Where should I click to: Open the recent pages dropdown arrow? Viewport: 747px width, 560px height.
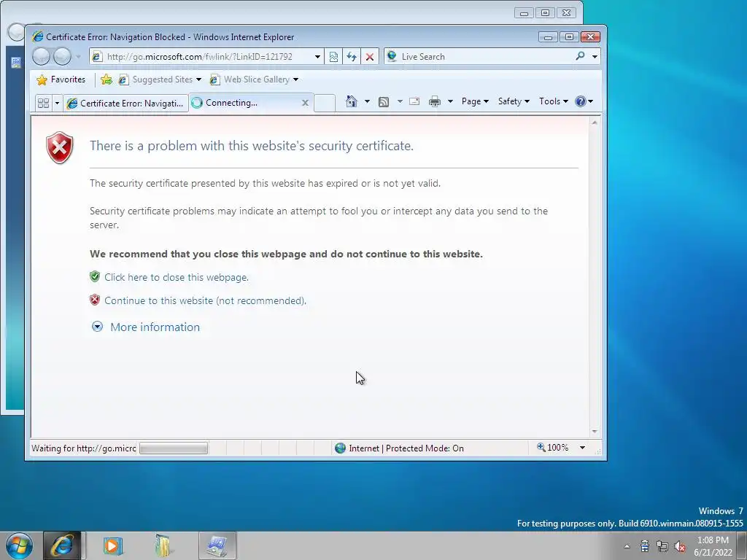point(78,57)
